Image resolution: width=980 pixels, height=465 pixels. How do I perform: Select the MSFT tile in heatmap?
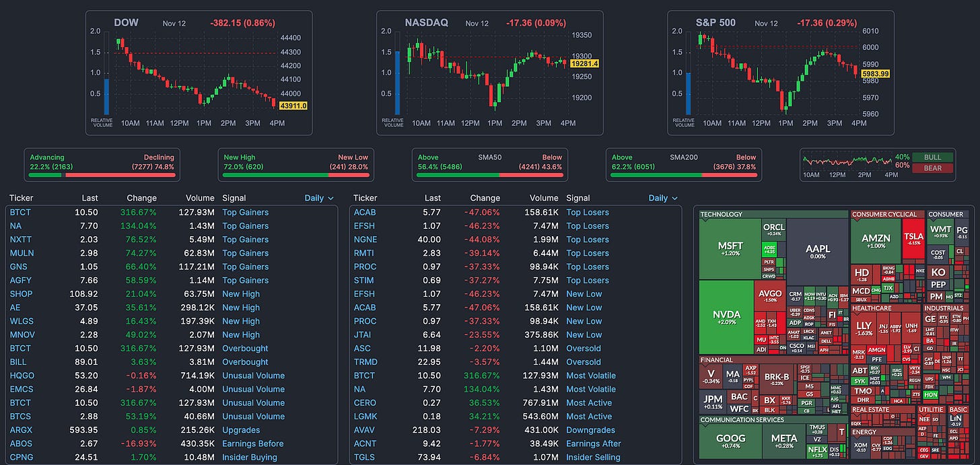coord(730,249)
